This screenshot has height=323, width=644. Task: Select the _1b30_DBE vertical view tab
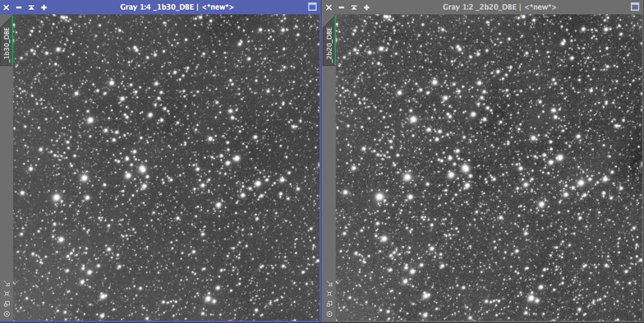click(6, 42)
